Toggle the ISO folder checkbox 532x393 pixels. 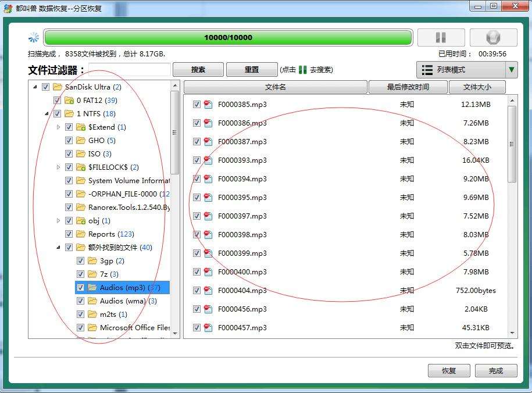69,154
